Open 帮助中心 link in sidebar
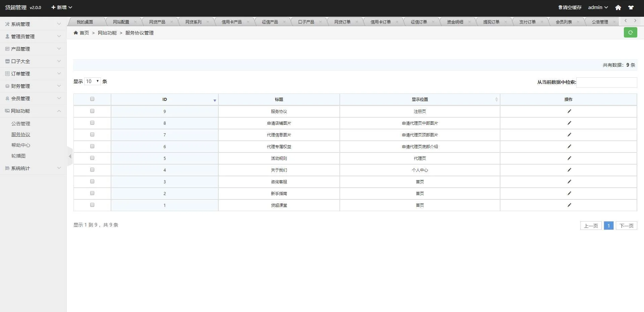Screen dimensions: 644x312 pos(21,145)
